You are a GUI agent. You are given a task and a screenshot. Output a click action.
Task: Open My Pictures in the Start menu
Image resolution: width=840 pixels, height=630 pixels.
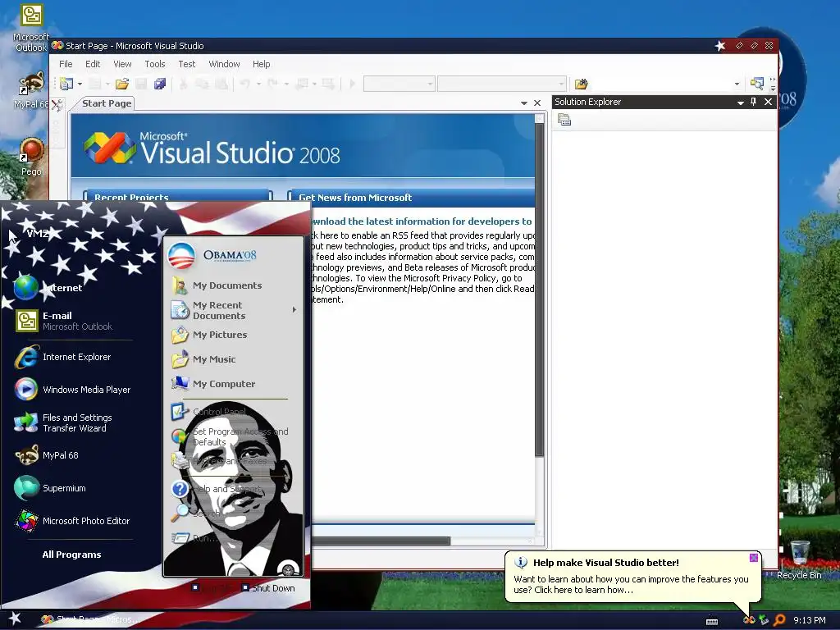[209, 335]
